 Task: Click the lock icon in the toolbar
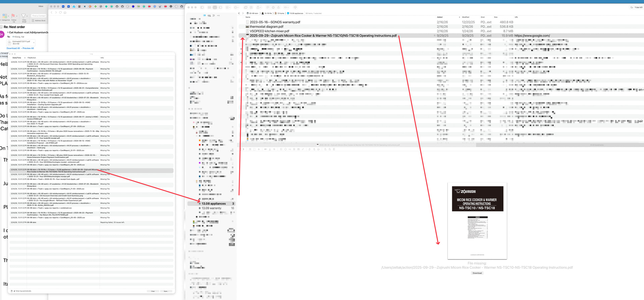tap(278, 7)
